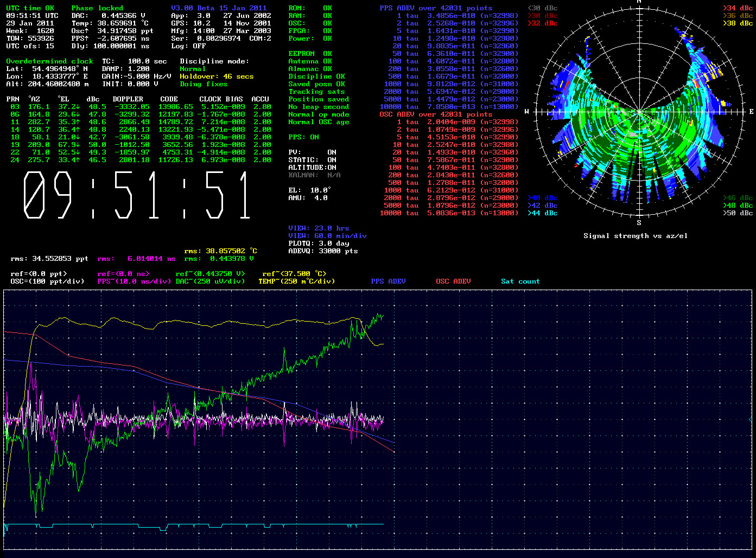Click the Log: OFF status field
756x558 pixels.
(188, 46)
